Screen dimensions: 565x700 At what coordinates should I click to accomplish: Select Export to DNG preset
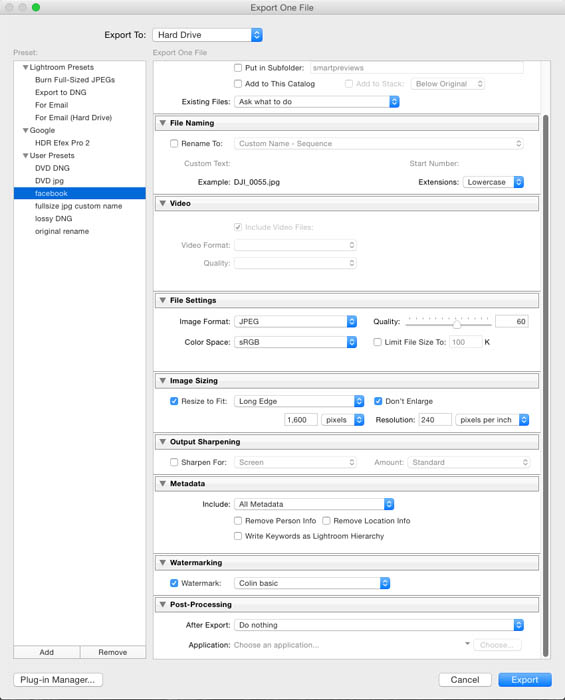click(x=61, y=92)
